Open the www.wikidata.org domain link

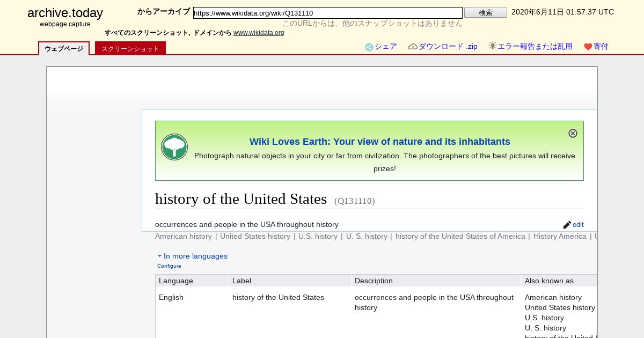tap(259, 33)
